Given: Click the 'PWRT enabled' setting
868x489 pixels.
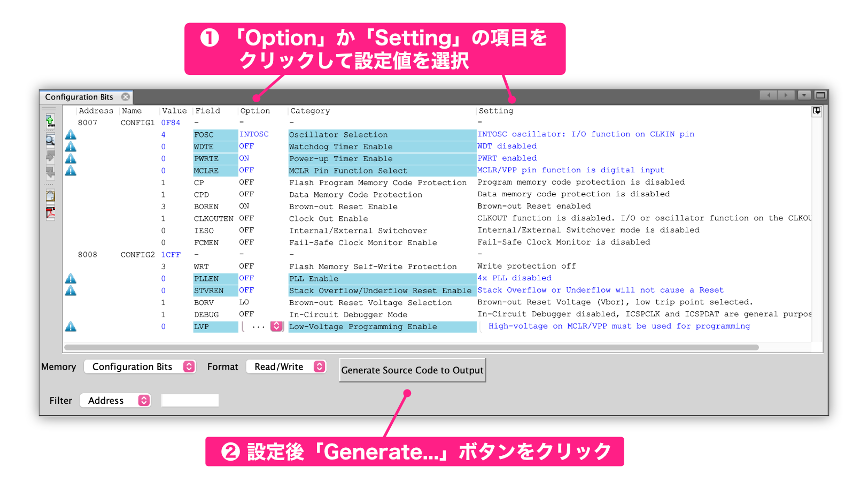Looking at the screenshot, I should coord(507,158).
